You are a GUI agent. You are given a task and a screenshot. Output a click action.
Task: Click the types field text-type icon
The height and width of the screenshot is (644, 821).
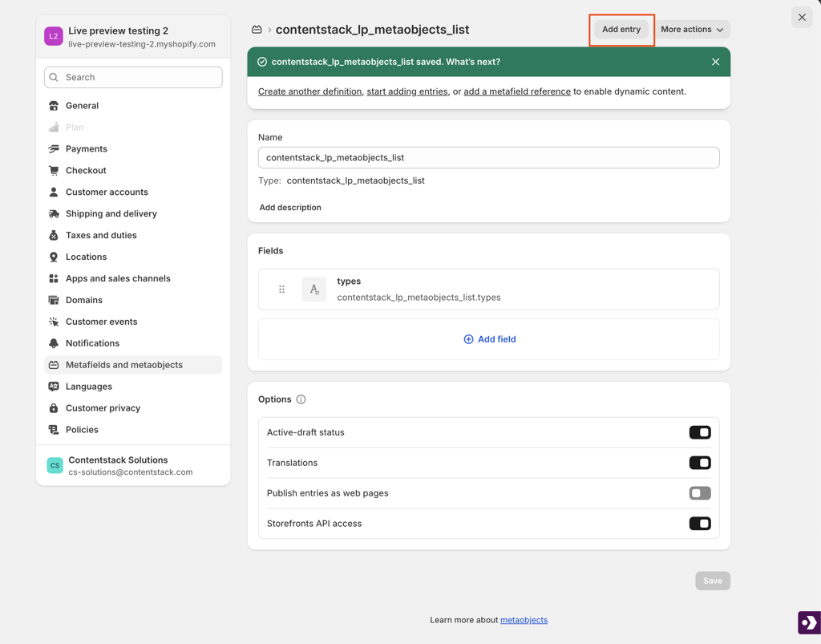tap(314, 290)
